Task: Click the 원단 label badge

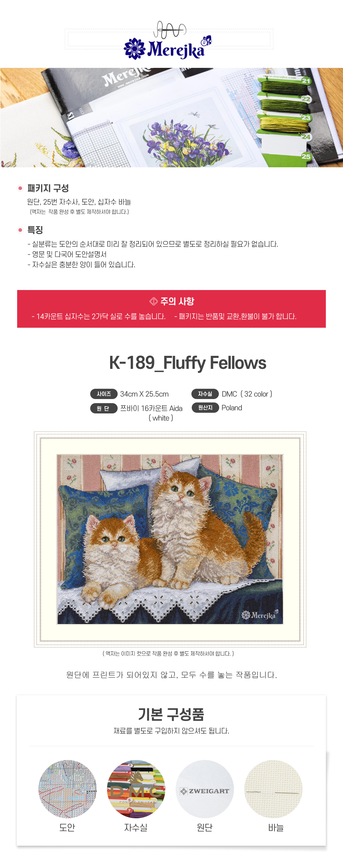Action: (x=104, y=408)
